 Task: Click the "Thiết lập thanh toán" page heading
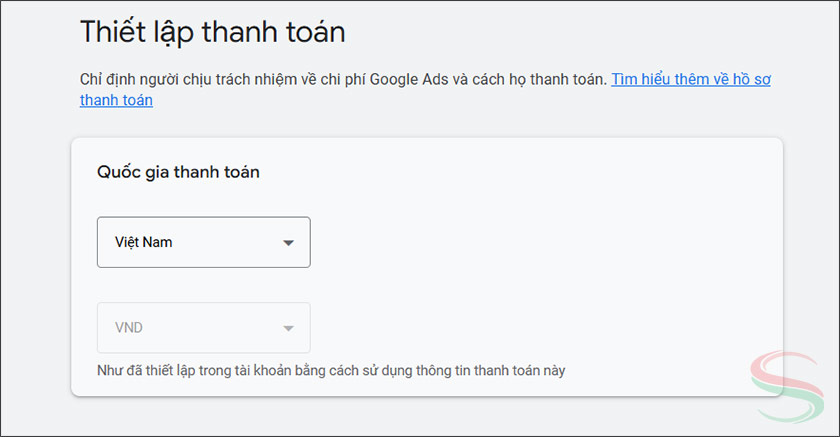point(212,32)
